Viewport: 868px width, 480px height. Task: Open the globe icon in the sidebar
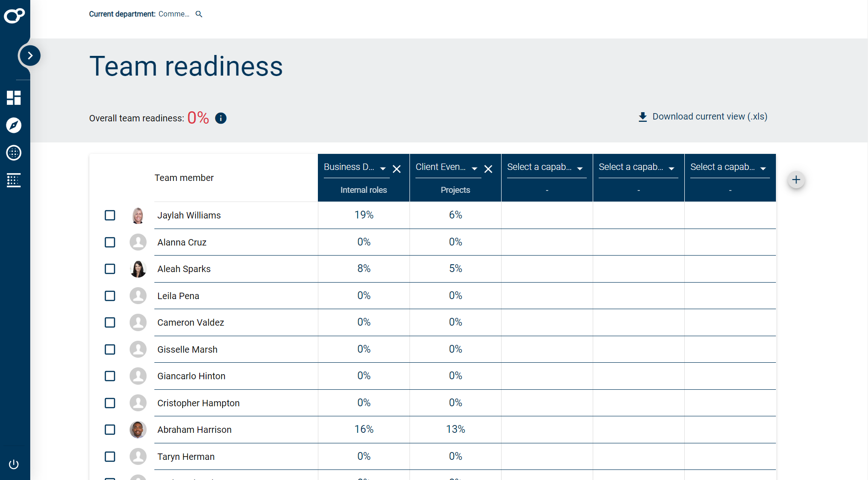14,153
